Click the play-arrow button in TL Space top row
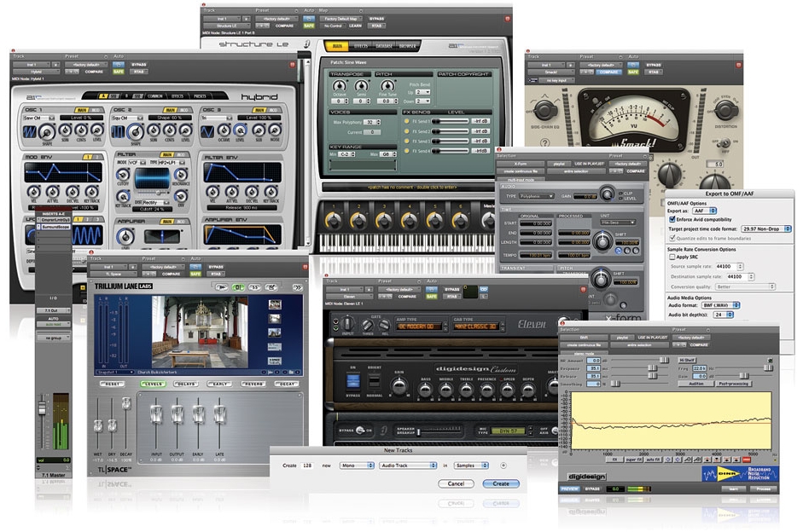 222,287
